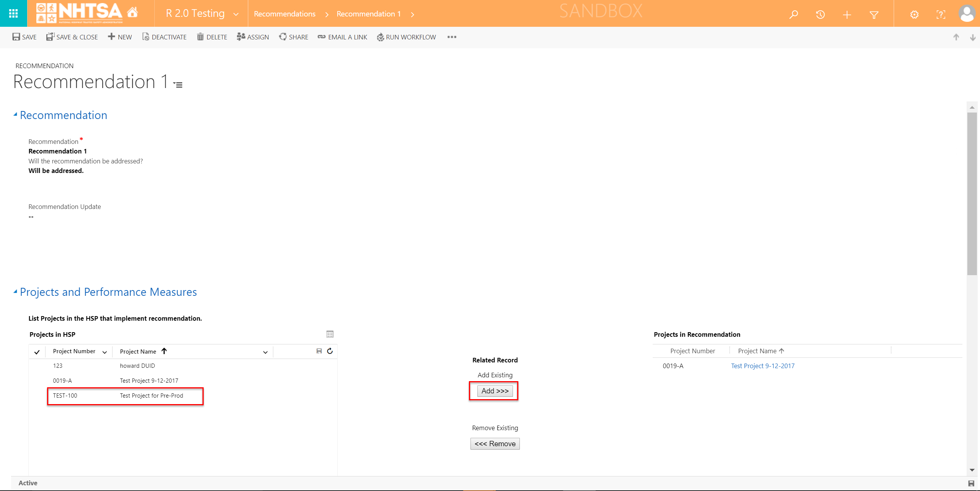Click the vertical page scrollbar
The image size is (980, 491).
click(x=972, y=193)
